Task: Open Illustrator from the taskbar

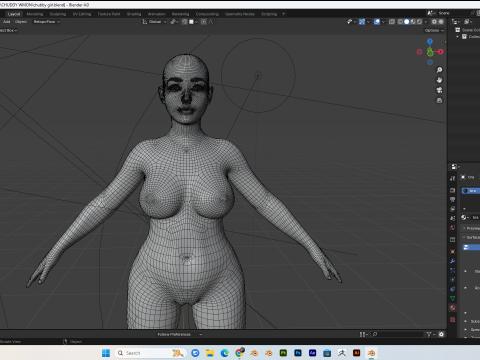Action: [356, 353]
